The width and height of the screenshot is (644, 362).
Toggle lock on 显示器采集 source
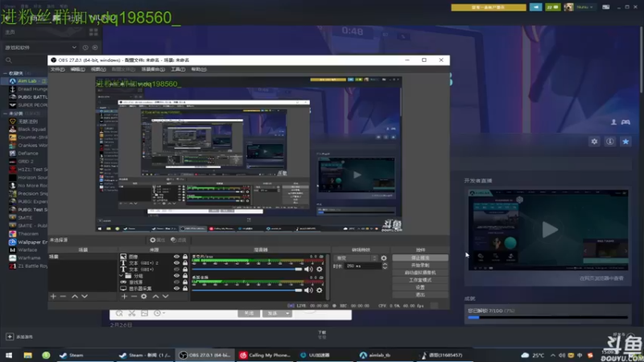185,289
